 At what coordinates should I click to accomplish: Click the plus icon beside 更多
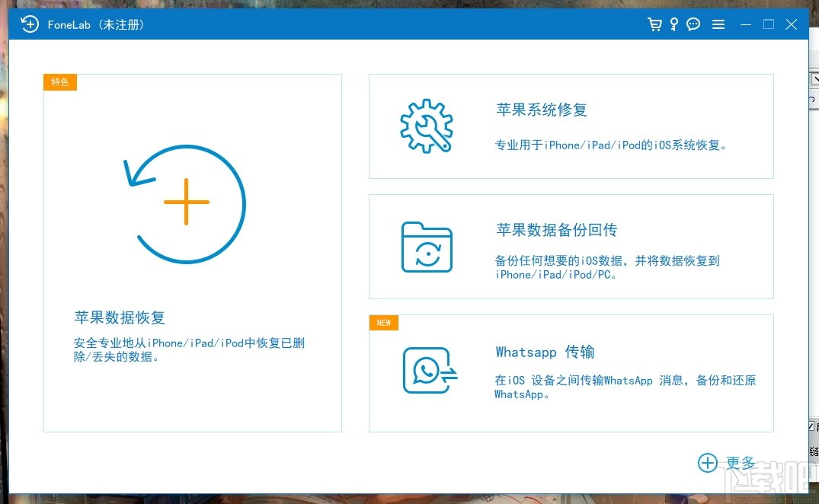tap(707, 462)
